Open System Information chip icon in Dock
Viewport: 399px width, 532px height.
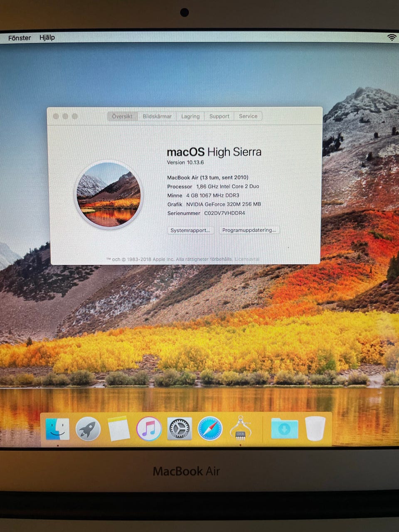pyautogui.click(x=241, y=429)
